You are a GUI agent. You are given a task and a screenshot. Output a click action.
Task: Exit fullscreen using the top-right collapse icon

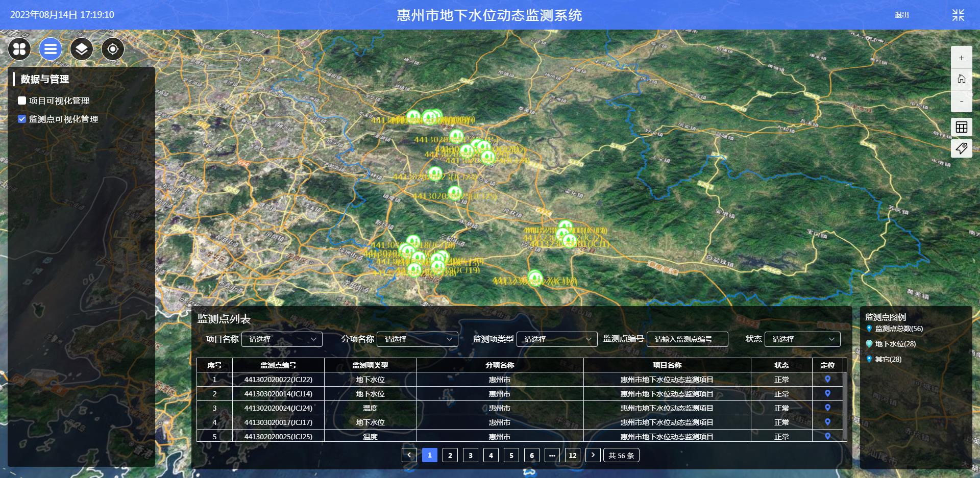(958, 15)
